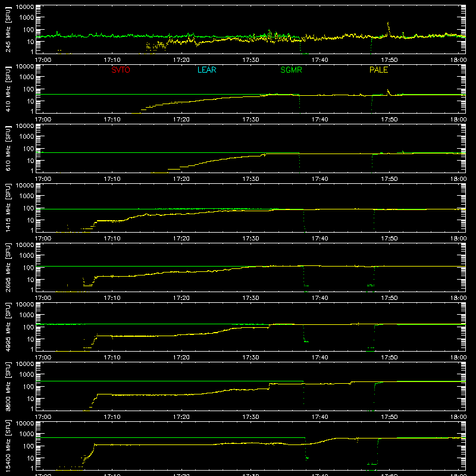Select the '2695 MHz [SFU]' axis title
This screenshot has height=476, width=476.
[8, 267]
